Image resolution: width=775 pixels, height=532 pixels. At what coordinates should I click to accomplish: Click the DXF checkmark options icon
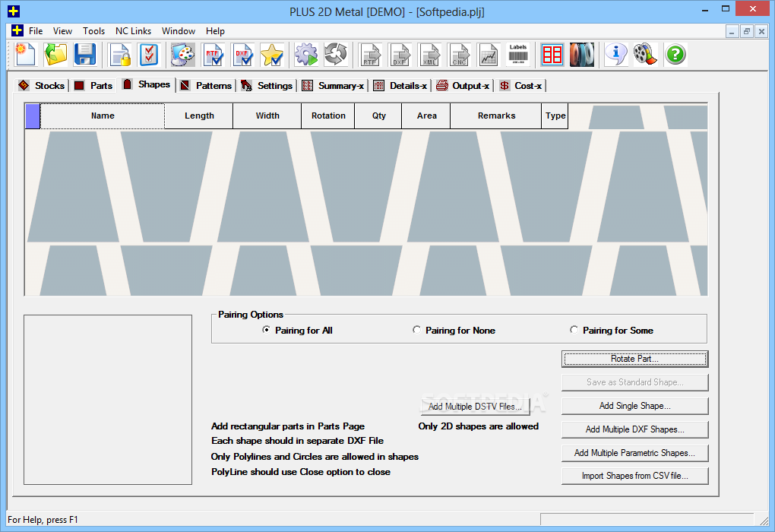242,55
